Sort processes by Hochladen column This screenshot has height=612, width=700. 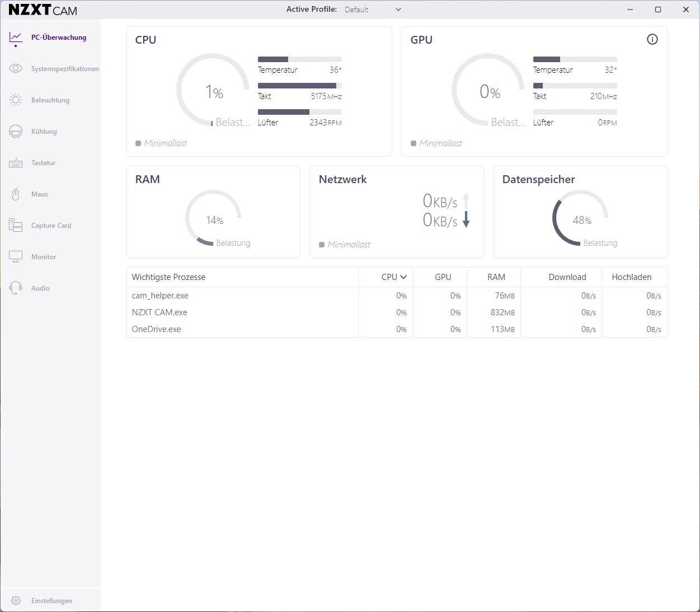pos(632,277)
